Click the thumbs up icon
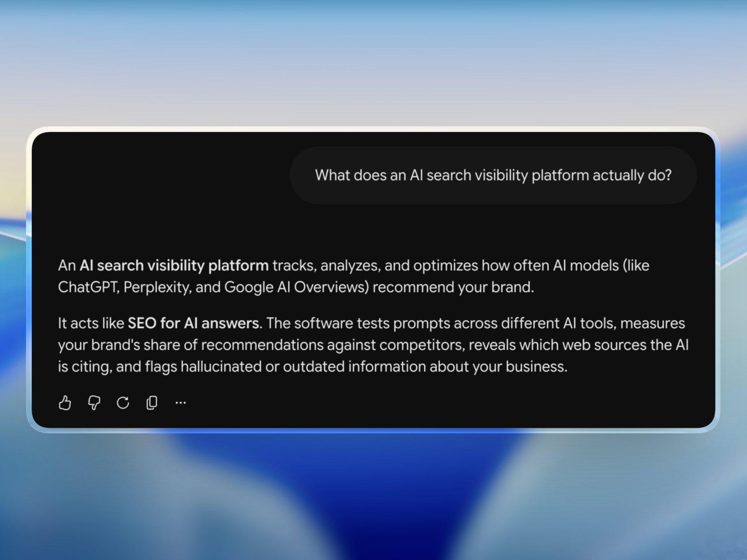This screenshot has width=747, height=560. (x=65, y=402)
